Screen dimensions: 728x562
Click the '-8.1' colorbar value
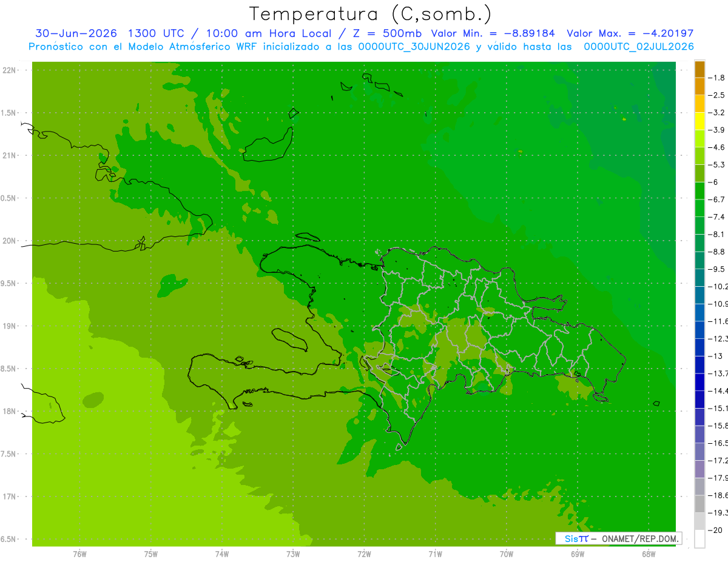pyautogui.click(x=716, y=234)
